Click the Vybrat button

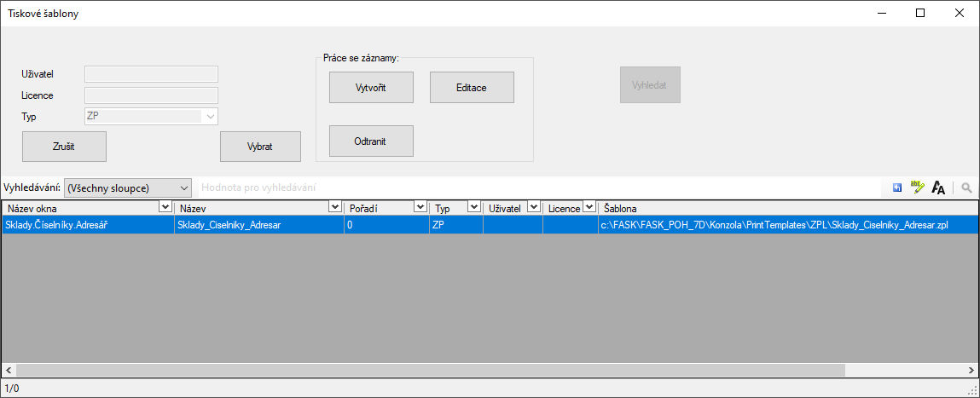[260, 147]
